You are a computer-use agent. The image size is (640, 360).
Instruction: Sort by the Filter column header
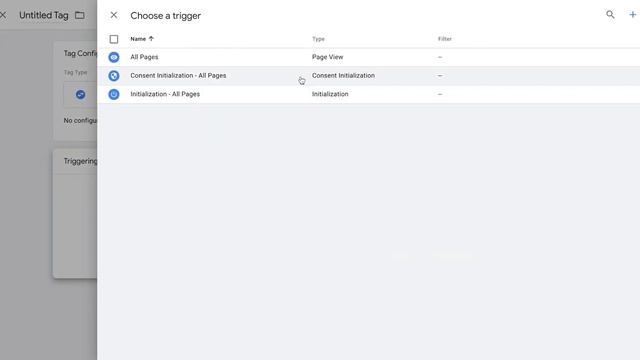pyautogui.click(x=444, y=39)
